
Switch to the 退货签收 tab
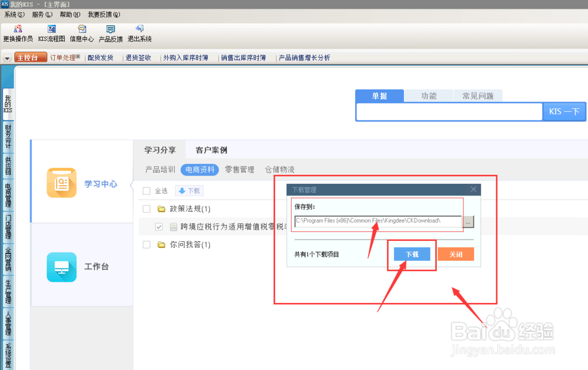(x=138, y=58)
